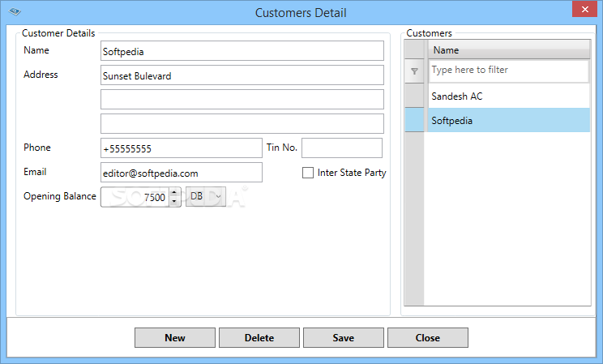
Task: Click row selector beside Softpedia row
Action: click(414, 120)
